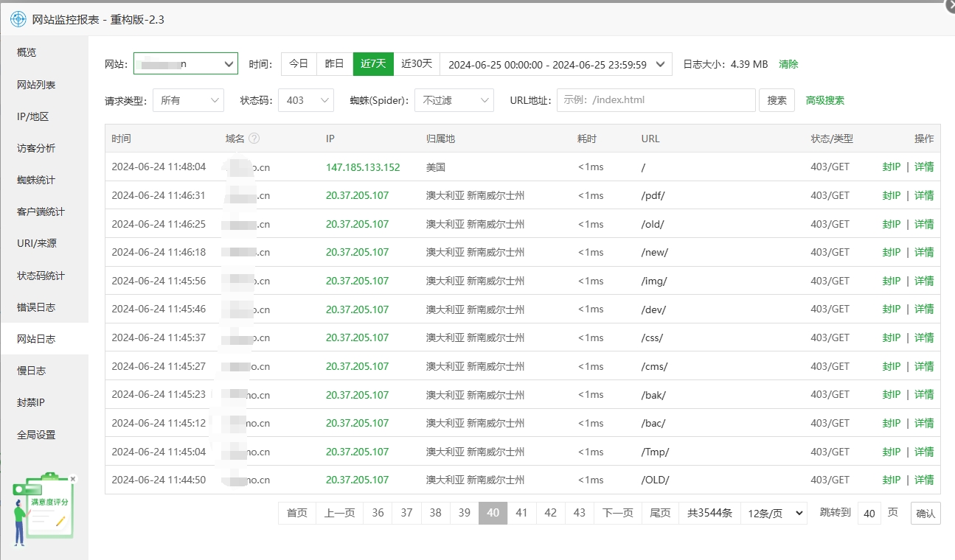Screen dimensions: 955x560
Task: Click IP 147.185.133.152 link
Action: pos(363,167)
